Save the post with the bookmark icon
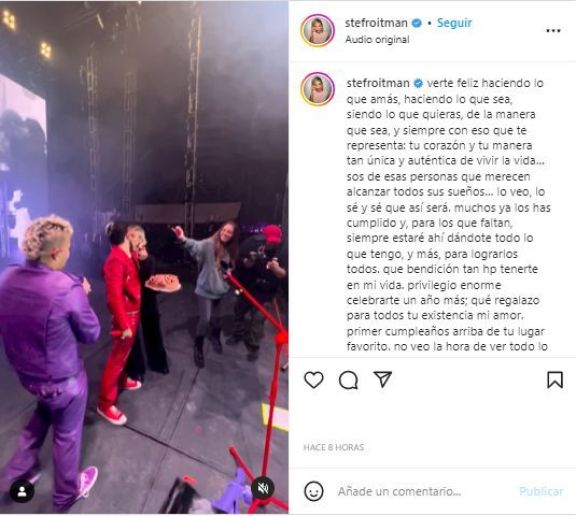This screenshot has width=576, height=516. coord(555,380)
